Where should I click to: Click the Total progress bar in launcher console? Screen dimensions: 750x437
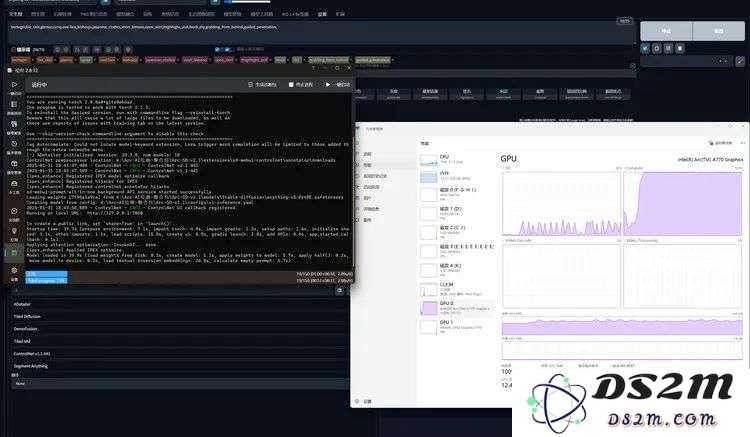(x=46, y=281)
